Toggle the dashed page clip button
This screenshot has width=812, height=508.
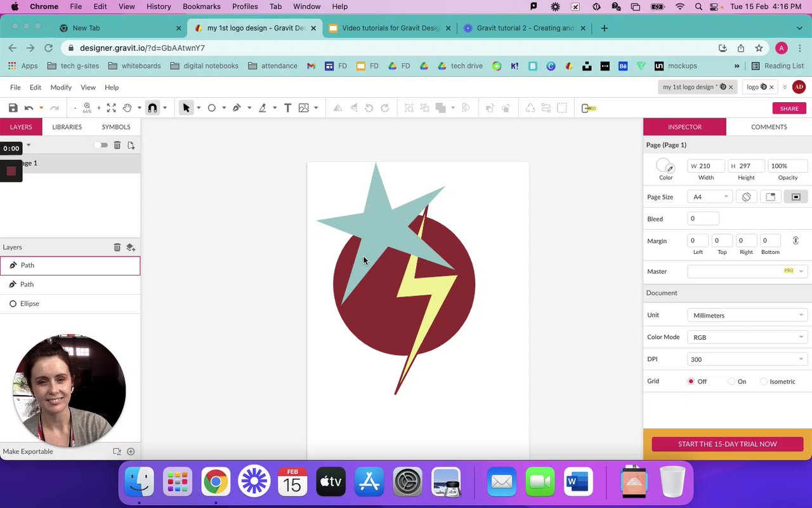(771, 197)
